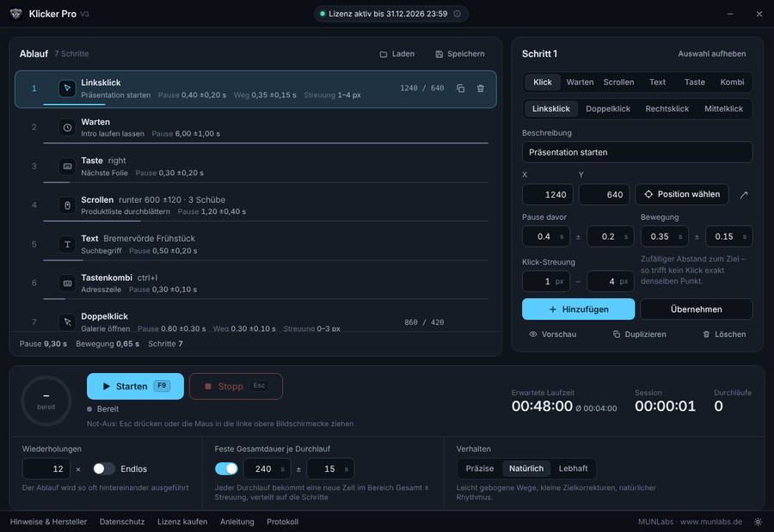Select the Tastenkombi ctrl+l step
774x532 pixels.
[255, 284]
